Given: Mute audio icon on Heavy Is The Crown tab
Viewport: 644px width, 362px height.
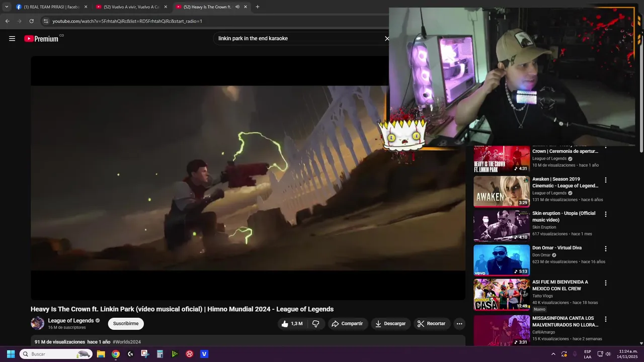Looking at the screenshot, I should [237, 7].
